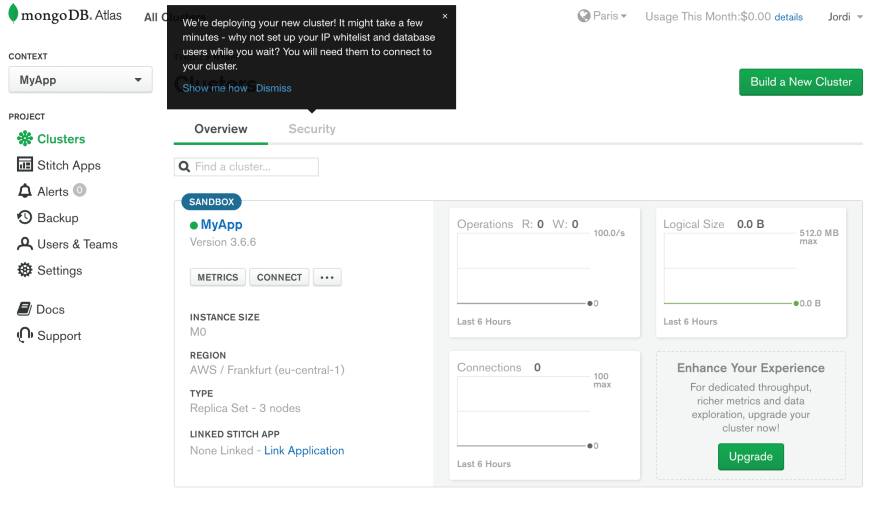
Task: Switch to the Security tab
Action: [312, 129]
